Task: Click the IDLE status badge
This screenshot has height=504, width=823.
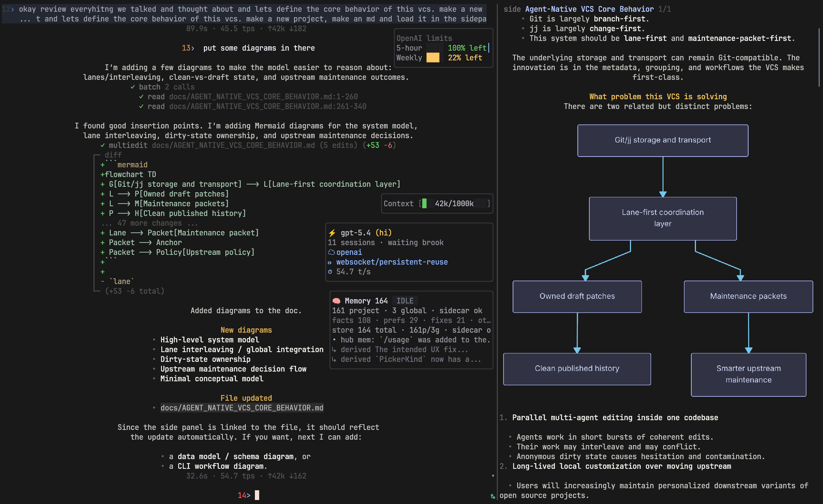Action: (405, 301)
